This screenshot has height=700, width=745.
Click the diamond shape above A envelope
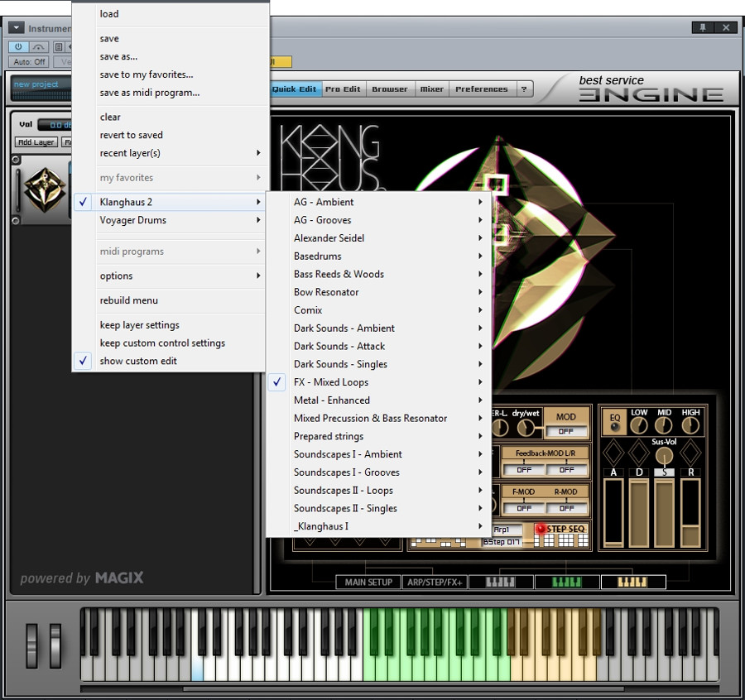[x=613, y=453]
